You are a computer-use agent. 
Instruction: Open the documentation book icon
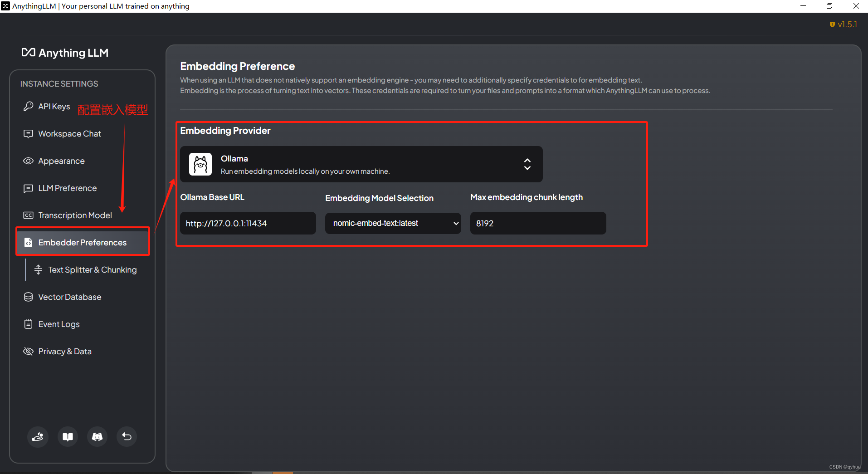[x=68, y=437]
